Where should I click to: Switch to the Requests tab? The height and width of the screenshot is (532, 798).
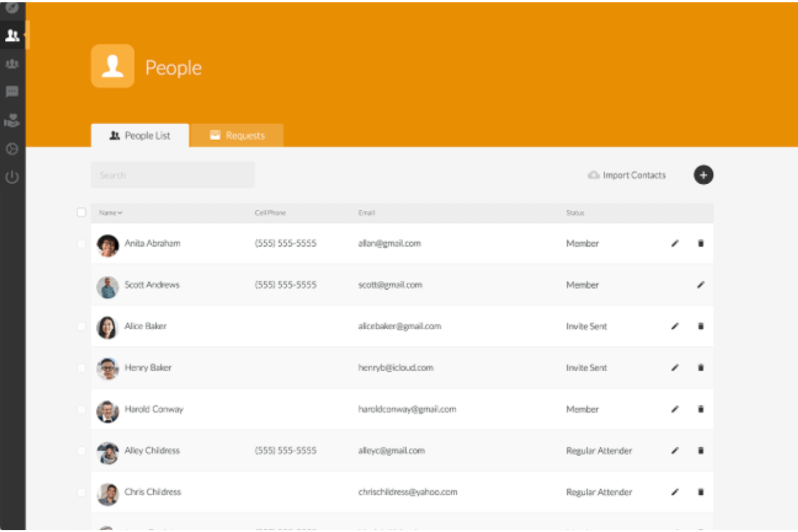(x=237, y=135)
